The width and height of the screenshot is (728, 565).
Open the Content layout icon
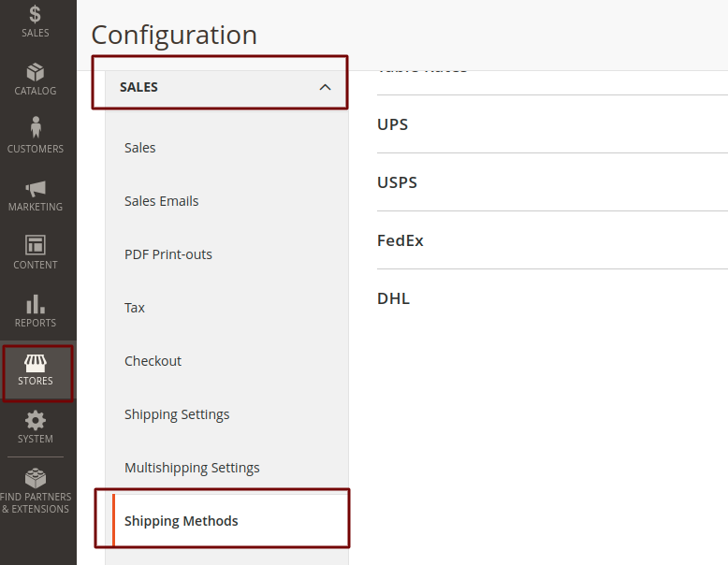click(36, 245)
